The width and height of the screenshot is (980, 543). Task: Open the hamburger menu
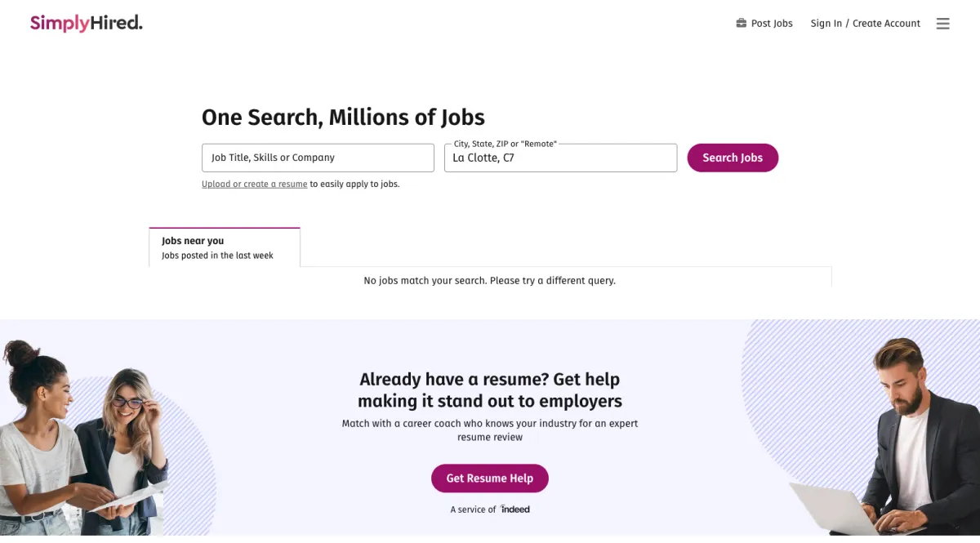[x=942, y=24]
